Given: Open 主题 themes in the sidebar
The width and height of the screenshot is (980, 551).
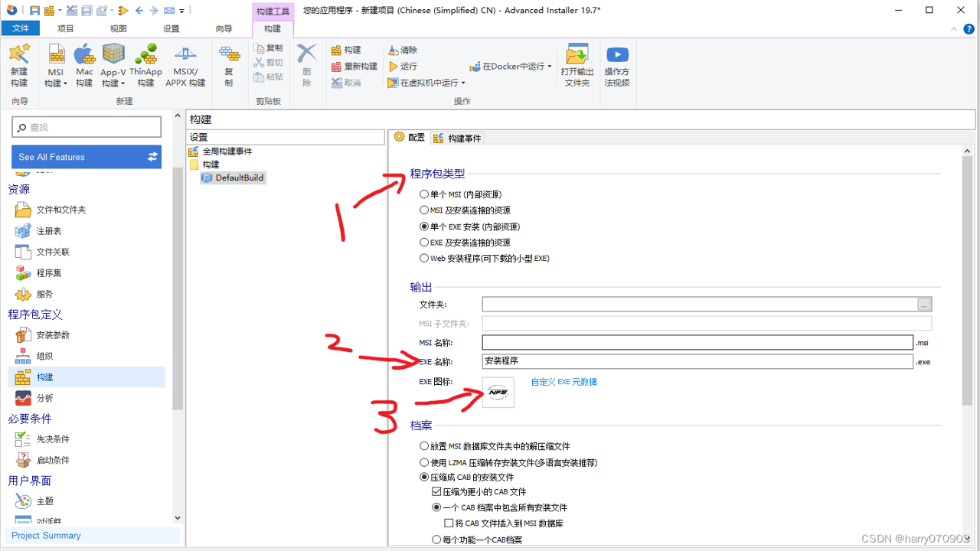Looking at the screenshot, I should point(34,501).
